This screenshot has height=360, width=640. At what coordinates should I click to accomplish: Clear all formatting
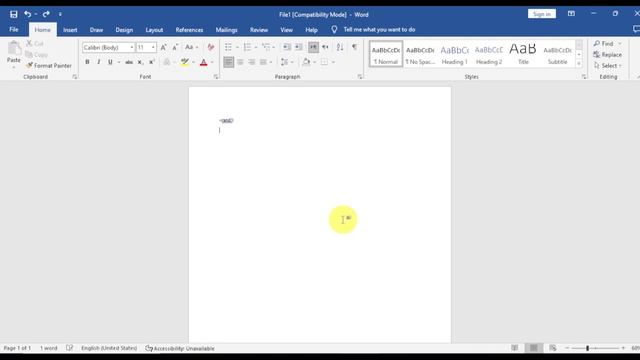[211, 47]
